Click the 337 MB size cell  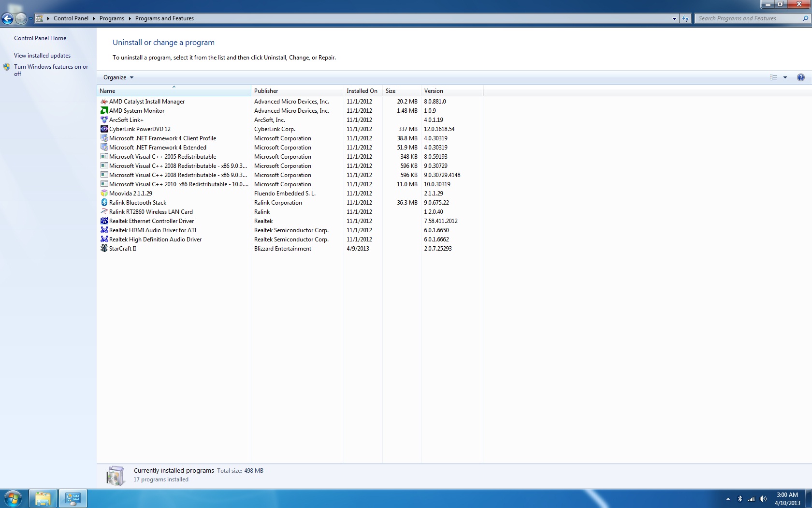click(408, 129)
